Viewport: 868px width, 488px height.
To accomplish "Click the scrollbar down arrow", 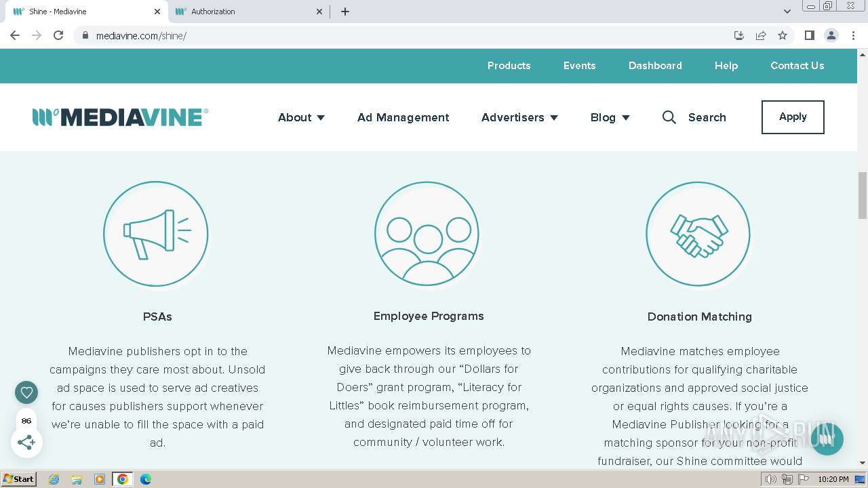I will (x=863, y=463).
